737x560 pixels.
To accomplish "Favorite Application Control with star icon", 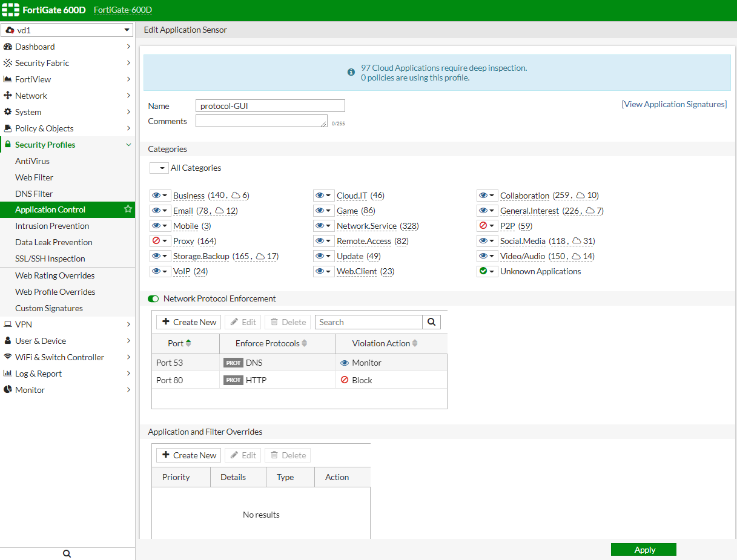I will point(128,209).
